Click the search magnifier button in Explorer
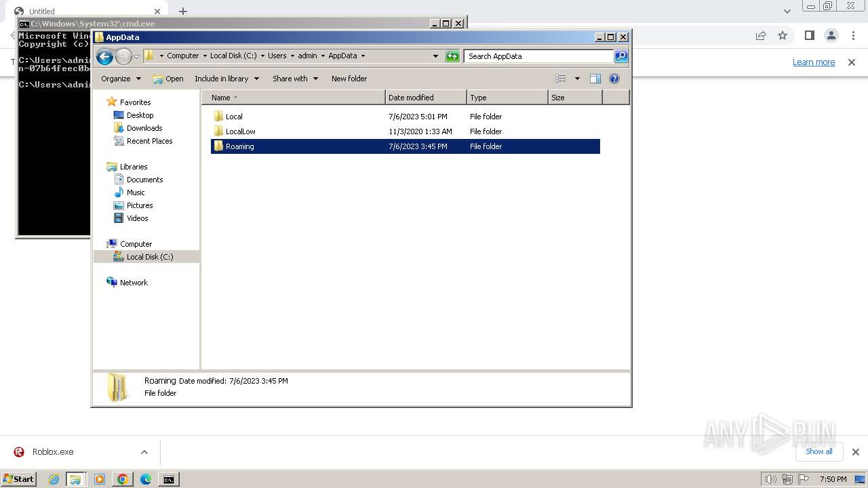Image resolution: width=868 pixels, height=488 pixels. click(x=620, y=56)
